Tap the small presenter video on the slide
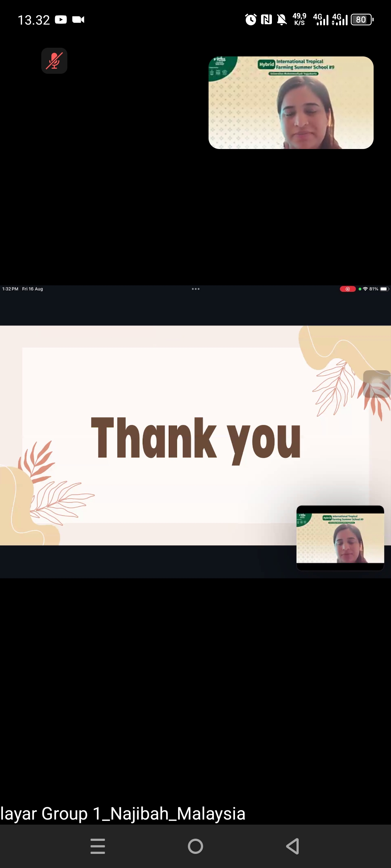 (340, 538)
